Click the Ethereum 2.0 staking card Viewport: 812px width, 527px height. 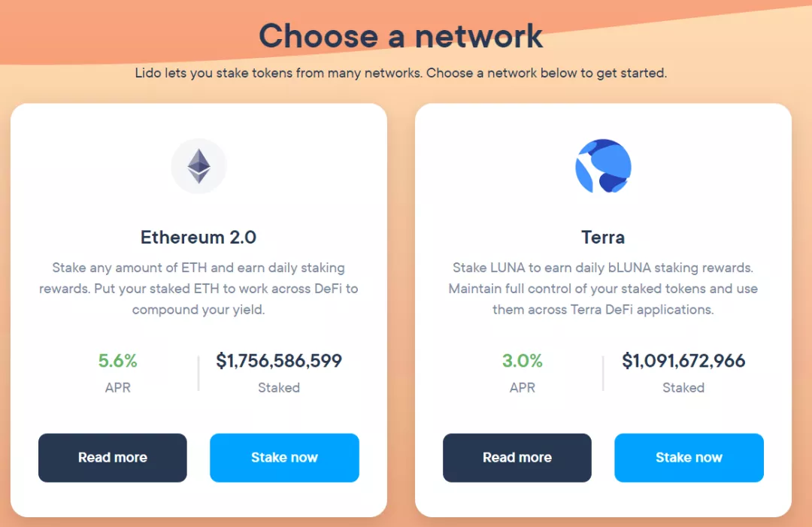tap(198, 308)
